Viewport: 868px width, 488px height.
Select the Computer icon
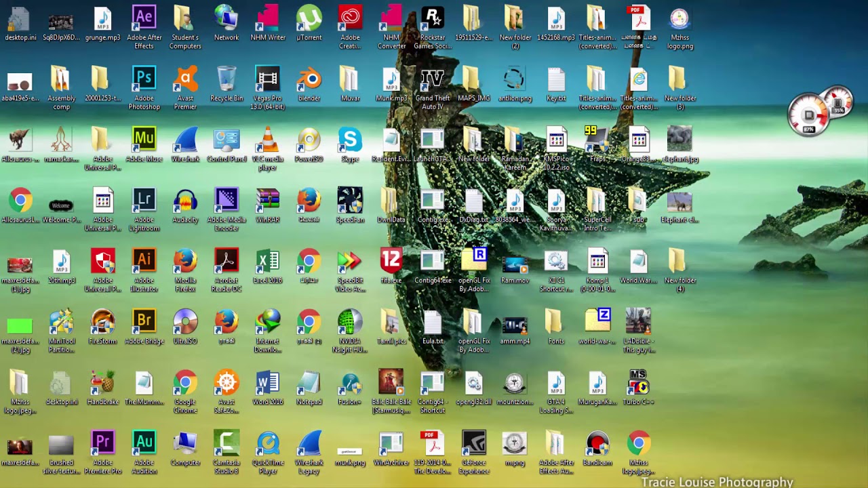[x=185, y=448]
